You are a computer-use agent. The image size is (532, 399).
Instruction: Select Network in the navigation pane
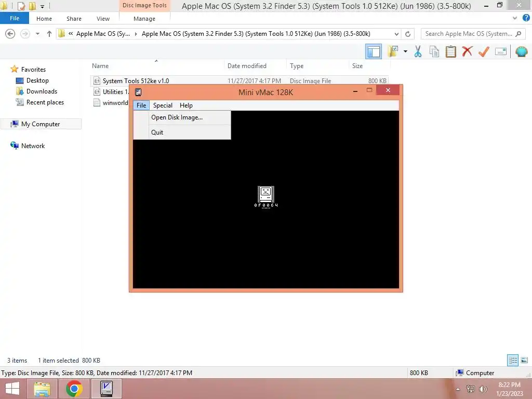(33, 145)
